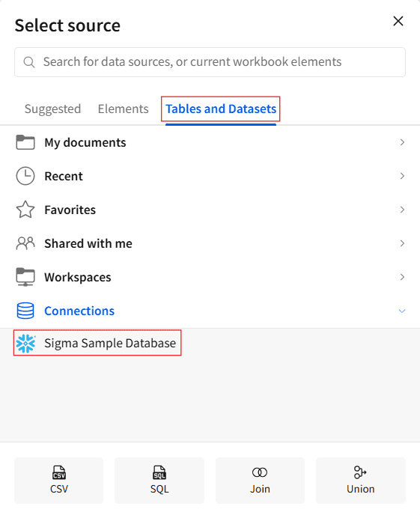420x515 pixels.
Task: Click the Connections database icon
Action: (25, 311)
